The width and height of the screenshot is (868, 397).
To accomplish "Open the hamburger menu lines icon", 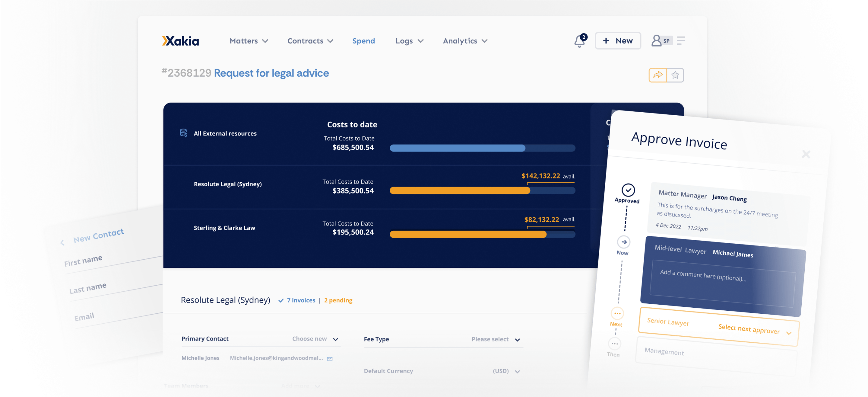I will point(681,41).
